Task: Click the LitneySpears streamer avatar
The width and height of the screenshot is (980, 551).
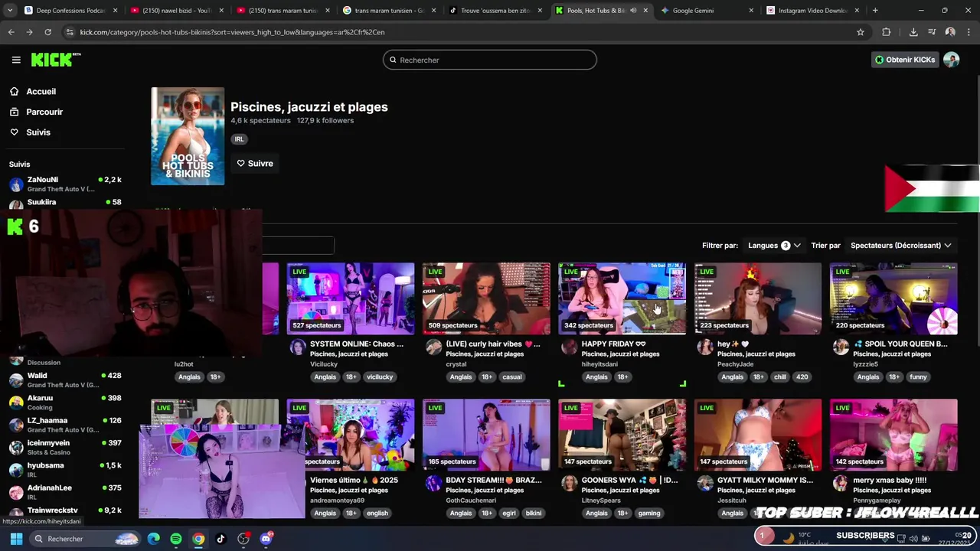Action: pyautogui.click(x=569, y=483)
